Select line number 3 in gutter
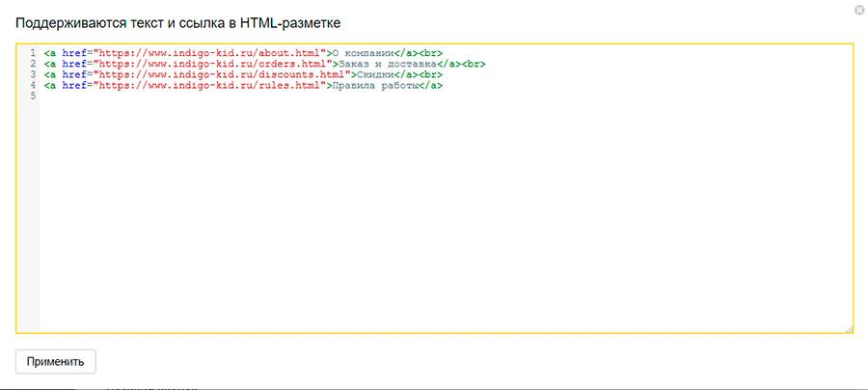The image size is (868, 390). 32,74
